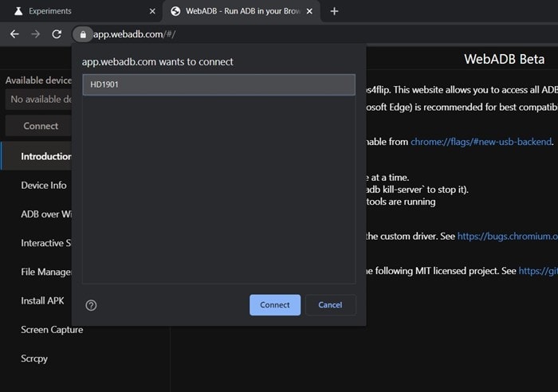Select the WebADB browser tab
The image size is (558, 392).
pos(242,11)
